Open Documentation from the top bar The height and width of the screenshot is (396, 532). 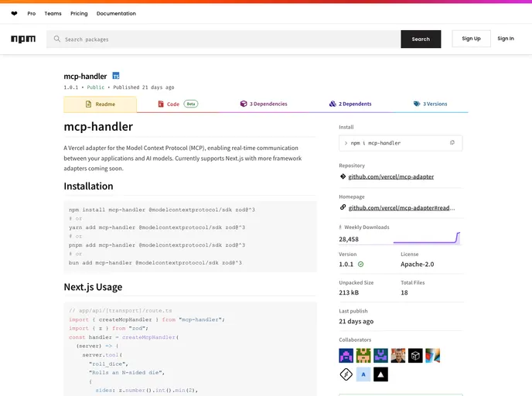point(116,14)
